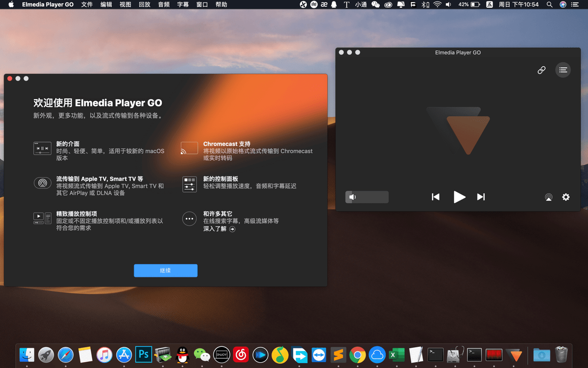Open the 编辑 menu

(x=106, y=4)
